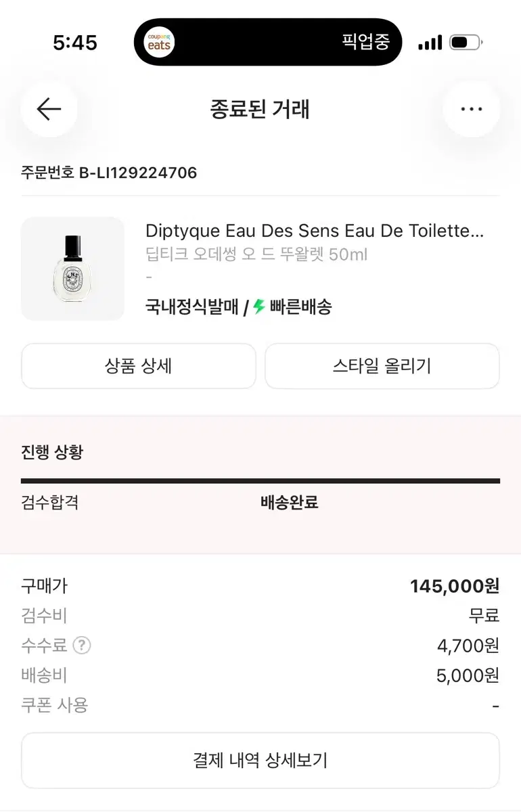This screenshot has width=521, height=812.
Task: Tap the back arrow icon
Action: click(x=49, y=109)
